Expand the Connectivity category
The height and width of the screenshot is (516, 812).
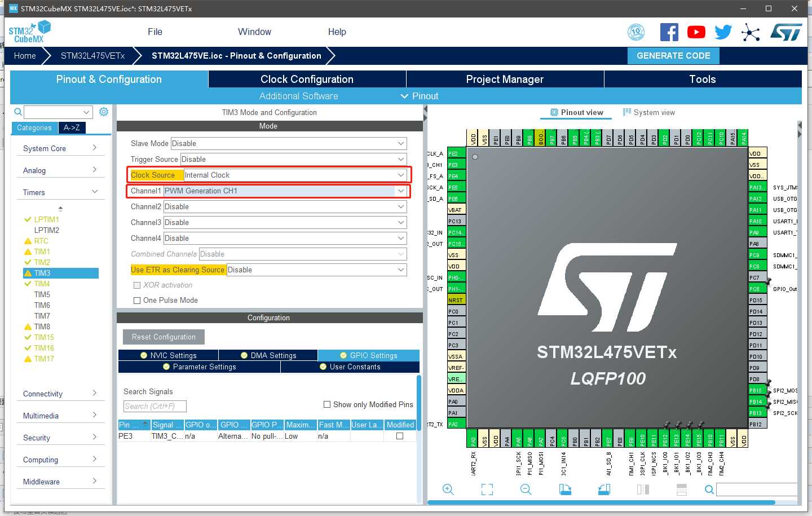pyautogui.click(x=60, y=394)
